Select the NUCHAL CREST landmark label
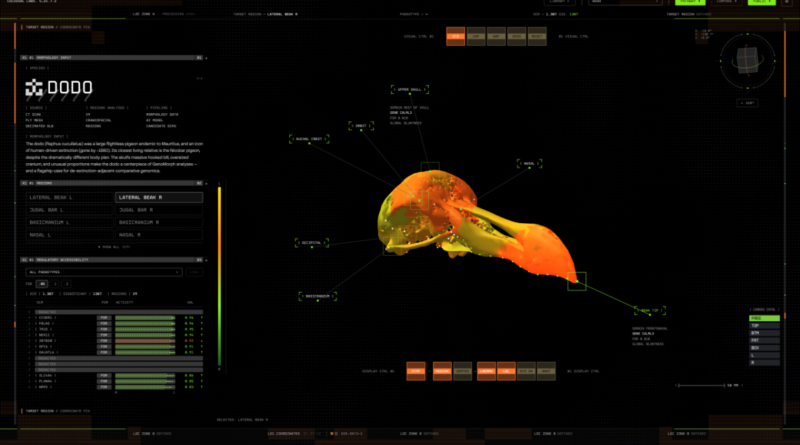Image resolution: width=800 pixels, height=445 pixels. click(309, 139)
